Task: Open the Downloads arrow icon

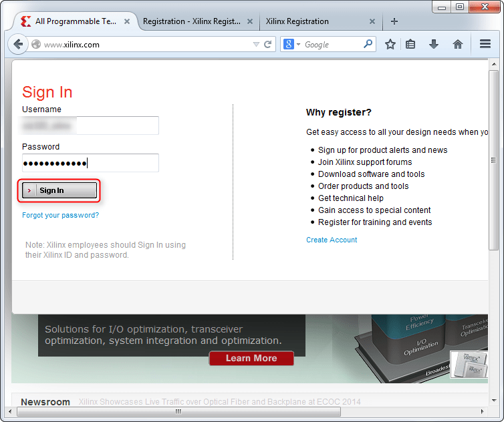Action: 434,45
